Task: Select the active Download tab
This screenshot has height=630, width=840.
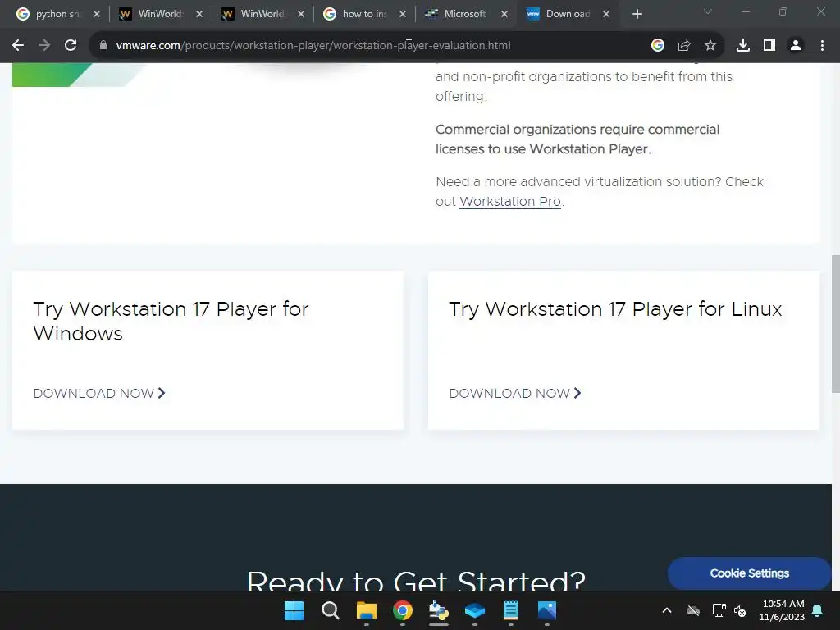Action: [x=559, y=15]
